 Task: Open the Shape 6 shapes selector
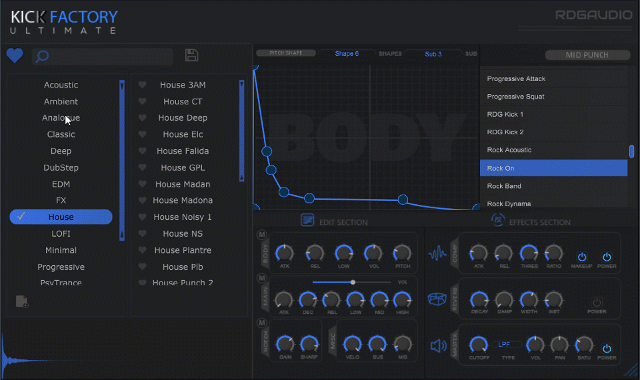[x=347, y=54]
